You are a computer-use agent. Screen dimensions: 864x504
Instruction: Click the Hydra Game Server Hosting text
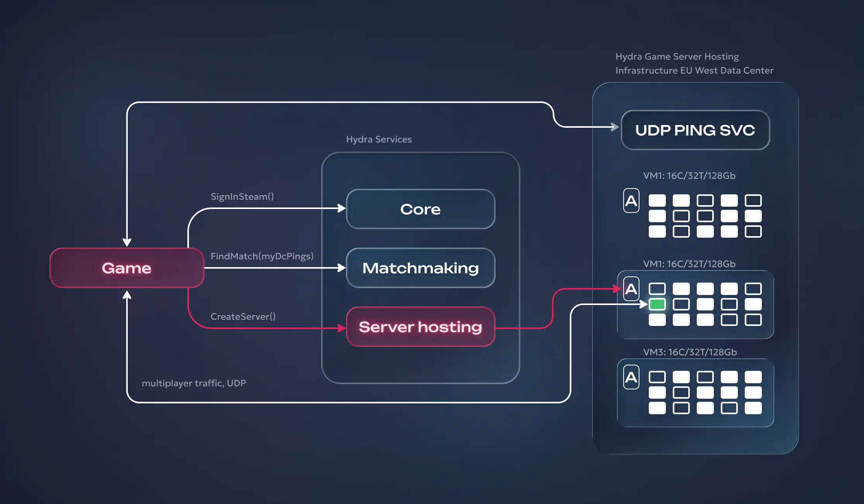[x=677, y=57]
